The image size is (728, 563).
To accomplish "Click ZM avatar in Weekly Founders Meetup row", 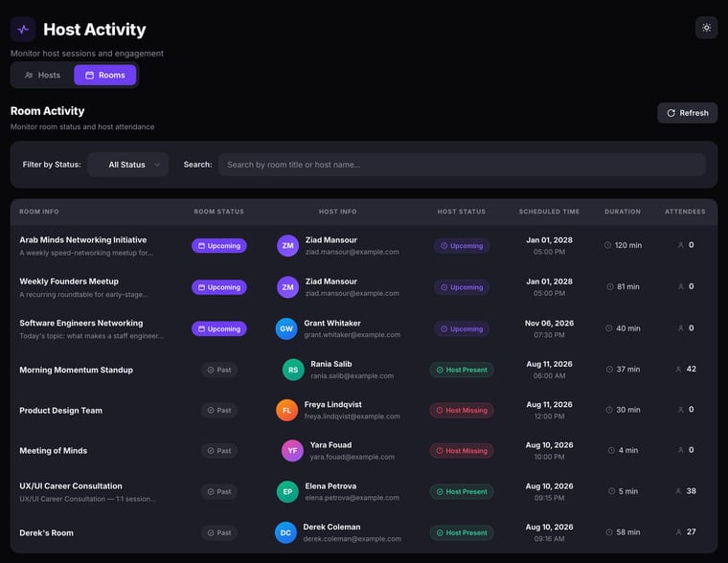I will (x=288, y=287).
